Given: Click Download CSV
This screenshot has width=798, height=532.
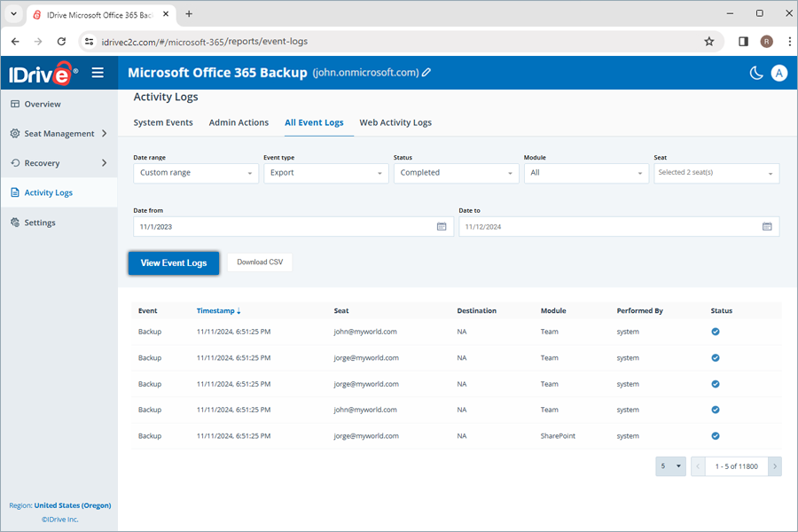Looking at the screenshot, I should coord(259,262).
